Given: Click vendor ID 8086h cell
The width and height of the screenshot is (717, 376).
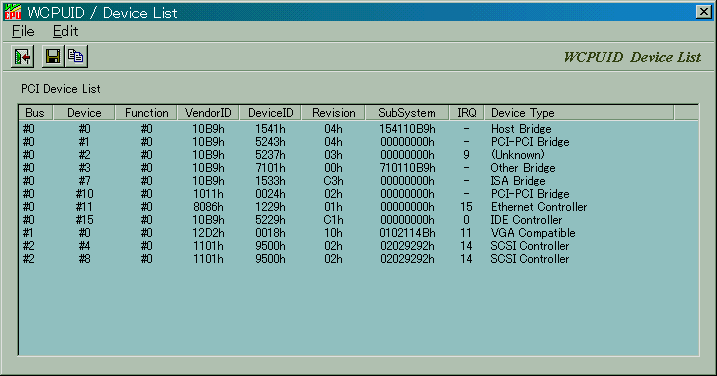Looking at the screenshot, I should (209, 207).
